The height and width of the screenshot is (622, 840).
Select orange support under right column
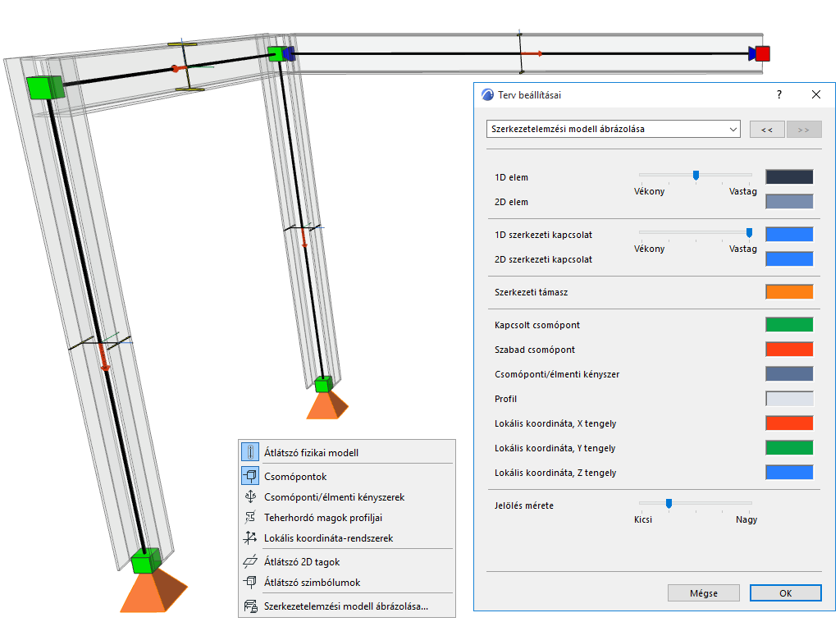pos(327,405)
